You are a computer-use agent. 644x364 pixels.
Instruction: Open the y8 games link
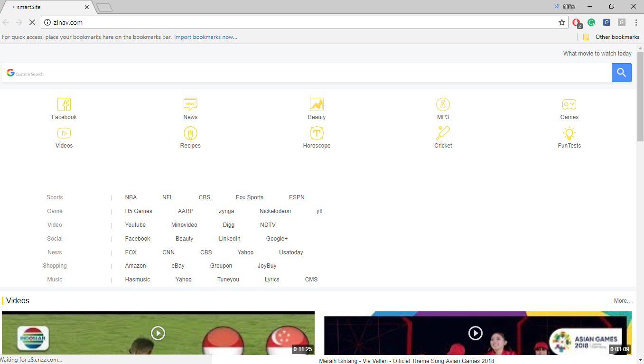(x=319, y=211)
